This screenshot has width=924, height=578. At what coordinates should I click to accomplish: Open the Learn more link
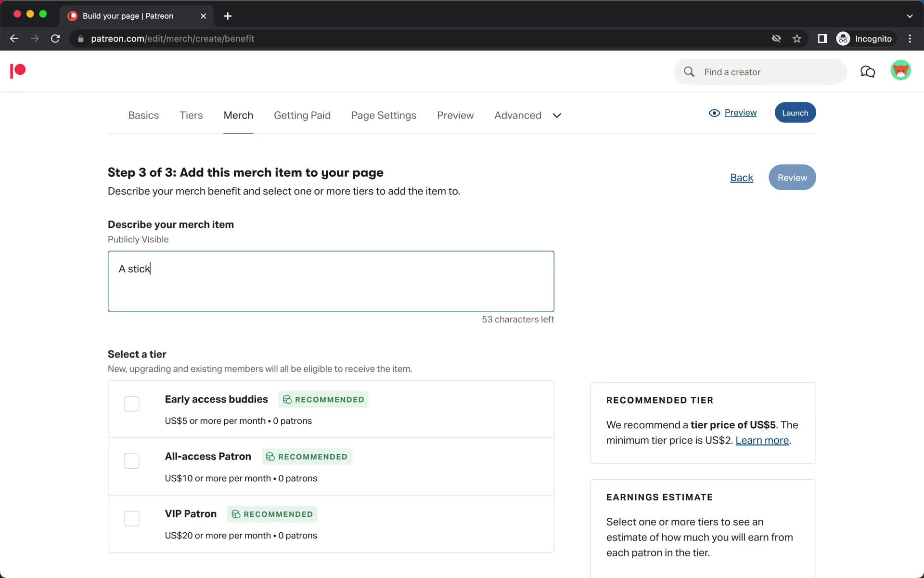[x=762, y=440]
